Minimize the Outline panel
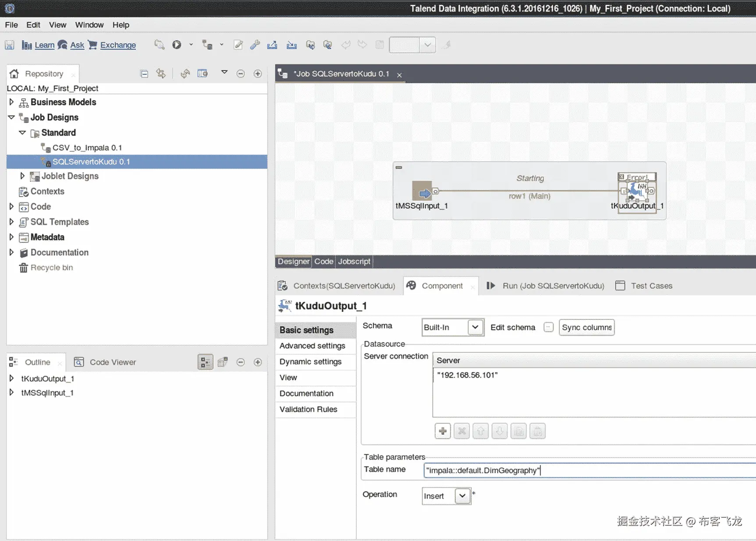Image resolution: width=756 pixels, height=541 pixels. 241,362
